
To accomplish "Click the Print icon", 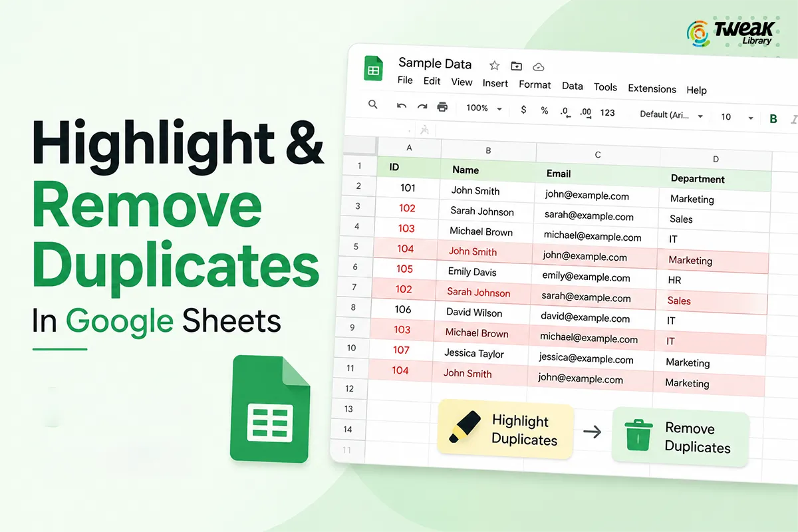I will (442, 107).
